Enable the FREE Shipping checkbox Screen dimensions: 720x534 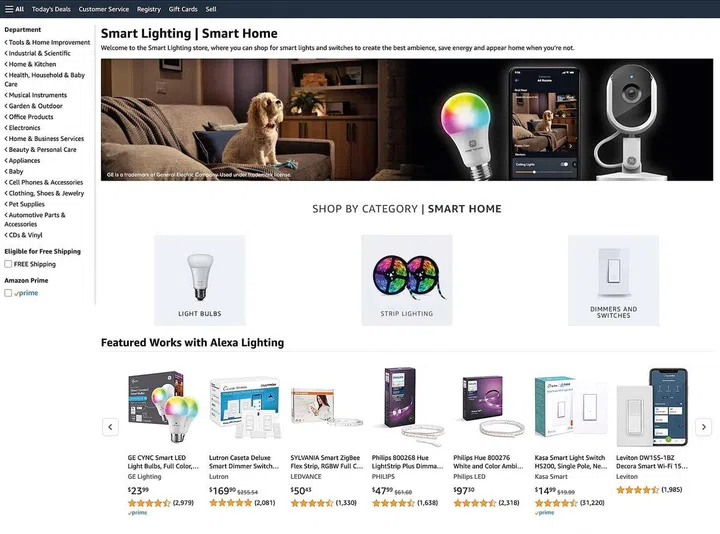(8, 264)
